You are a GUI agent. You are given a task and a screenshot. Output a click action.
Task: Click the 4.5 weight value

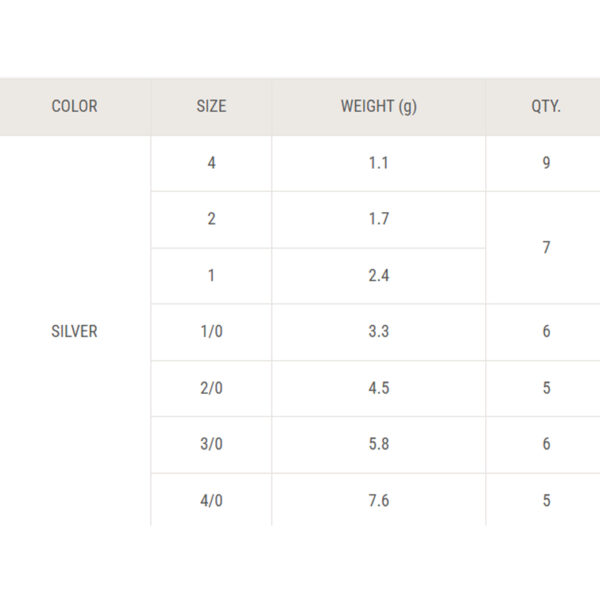pos(379,388)
